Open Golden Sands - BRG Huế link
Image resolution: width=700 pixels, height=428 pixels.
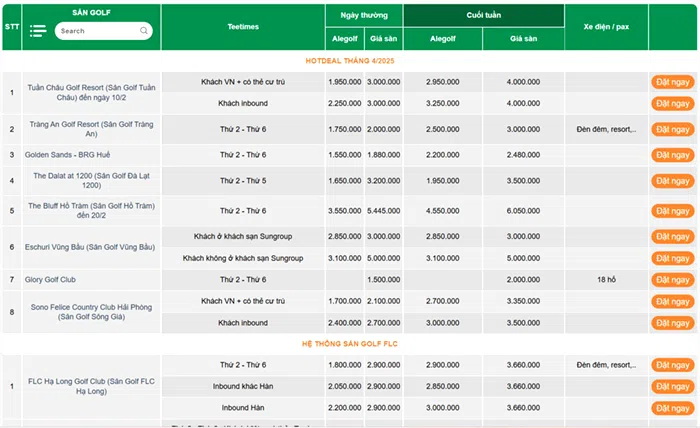point(67,155)
